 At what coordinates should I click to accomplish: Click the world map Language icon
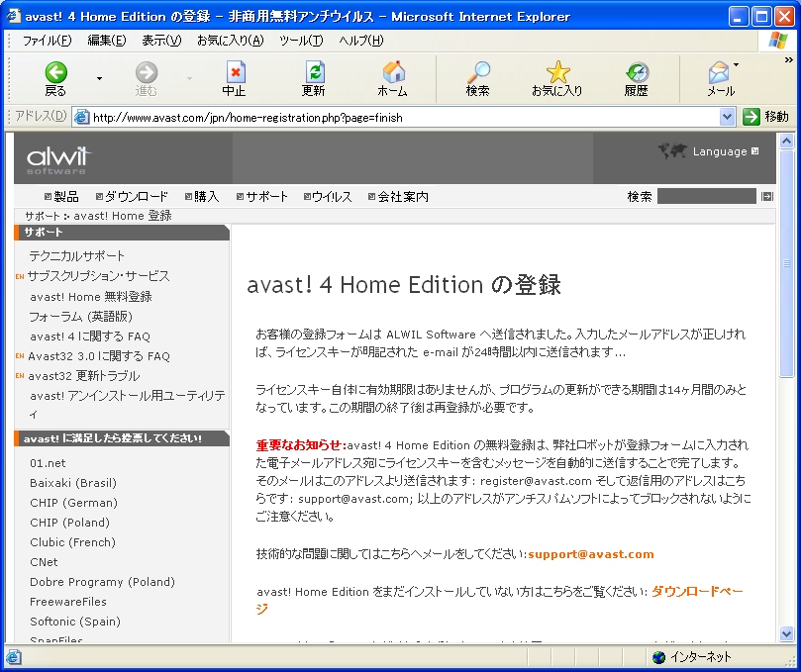pyautogui.click(x=672, y=150)
